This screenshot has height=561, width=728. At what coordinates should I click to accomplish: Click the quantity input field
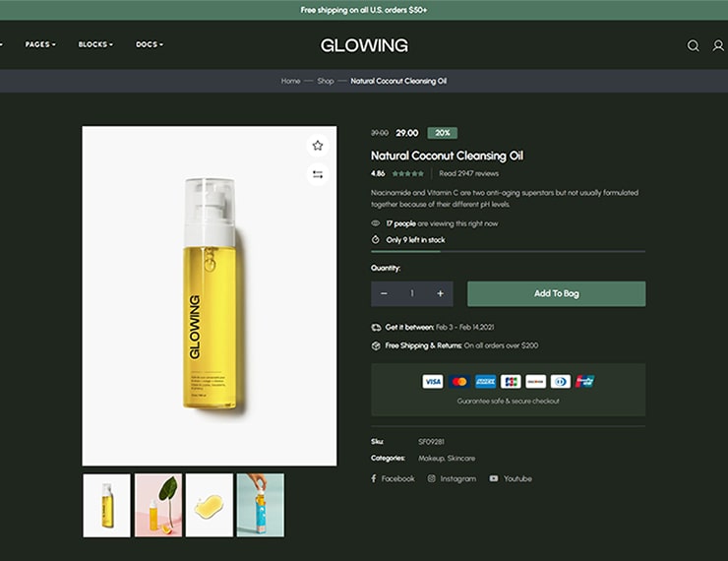click(412, 293)
